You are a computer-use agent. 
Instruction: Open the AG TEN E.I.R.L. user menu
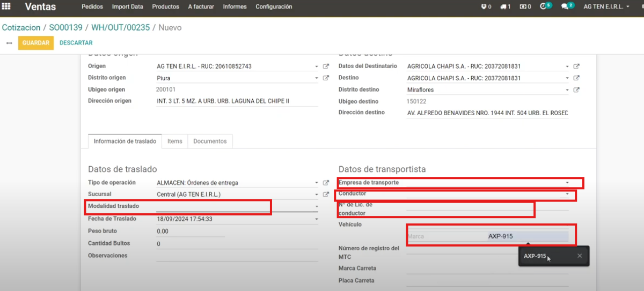[606, 7]
